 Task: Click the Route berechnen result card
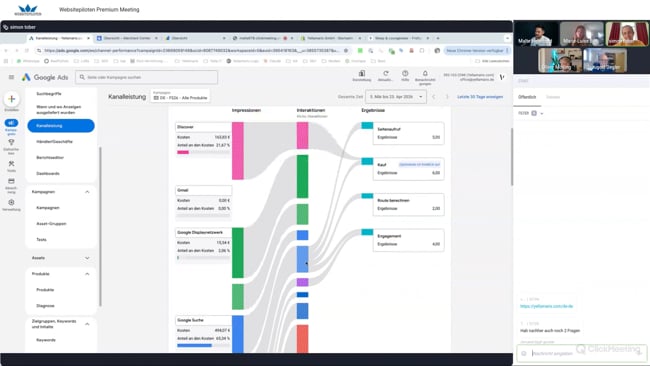coord(408,204)
